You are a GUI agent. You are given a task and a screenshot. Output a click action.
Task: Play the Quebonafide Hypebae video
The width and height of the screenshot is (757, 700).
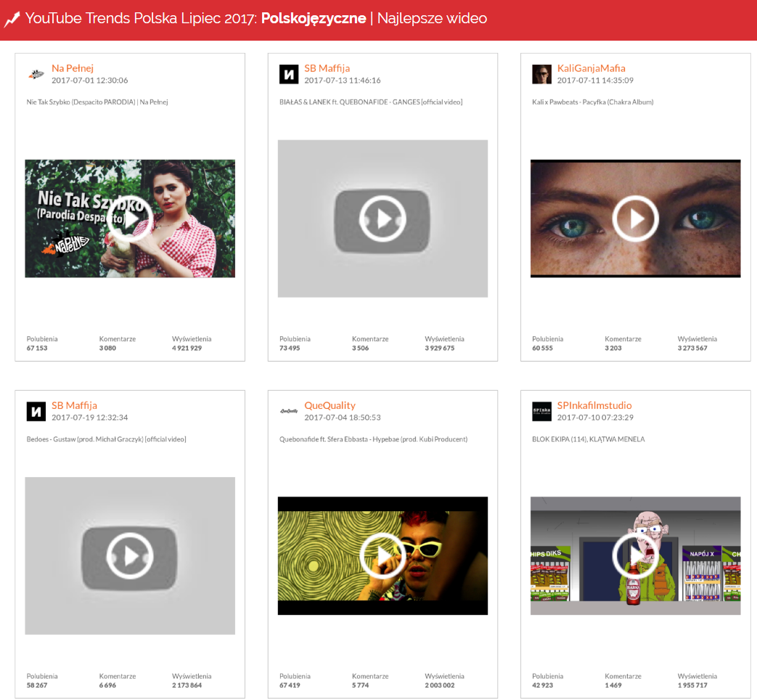pos(382,555)
